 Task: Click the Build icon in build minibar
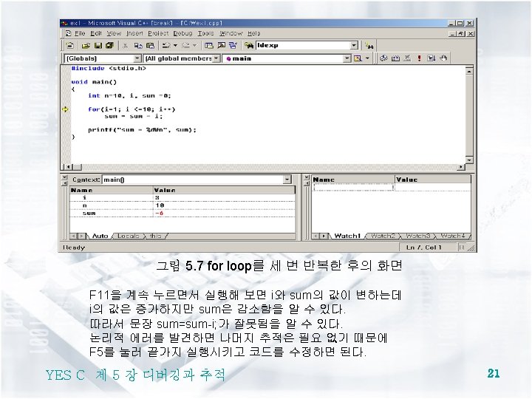(395, 58)
